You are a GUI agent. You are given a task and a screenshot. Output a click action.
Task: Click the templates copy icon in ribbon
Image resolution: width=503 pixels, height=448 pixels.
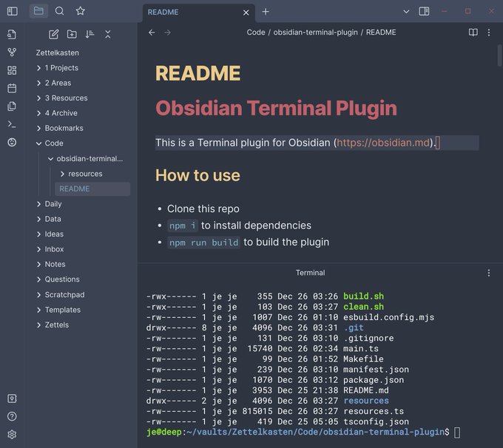click(x=12, y=106)
